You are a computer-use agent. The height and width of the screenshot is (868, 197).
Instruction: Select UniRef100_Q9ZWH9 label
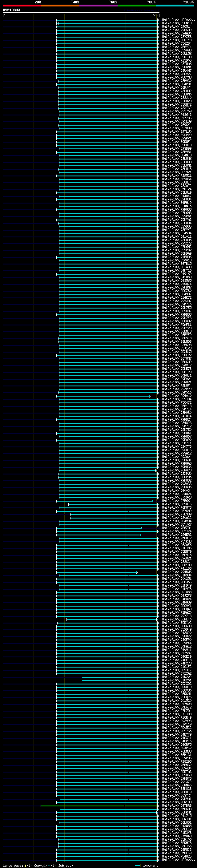176,128
